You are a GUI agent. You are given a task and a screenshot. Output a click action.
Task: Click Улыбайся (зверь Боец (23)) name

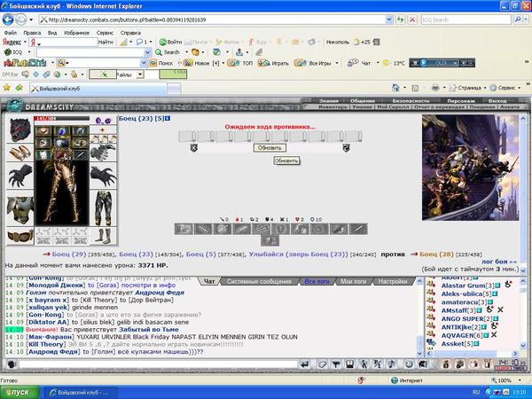298,254
